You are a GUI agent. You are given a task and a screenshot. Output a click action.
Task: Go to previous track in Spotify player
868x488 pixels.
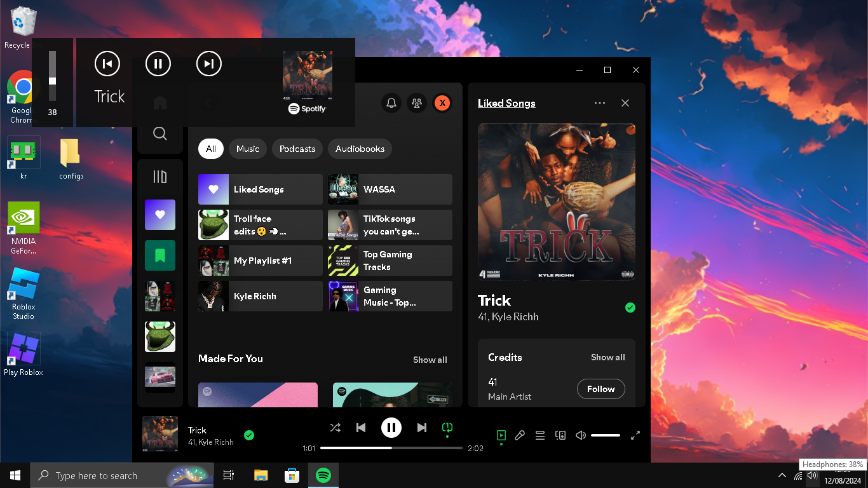coord(361,428)
